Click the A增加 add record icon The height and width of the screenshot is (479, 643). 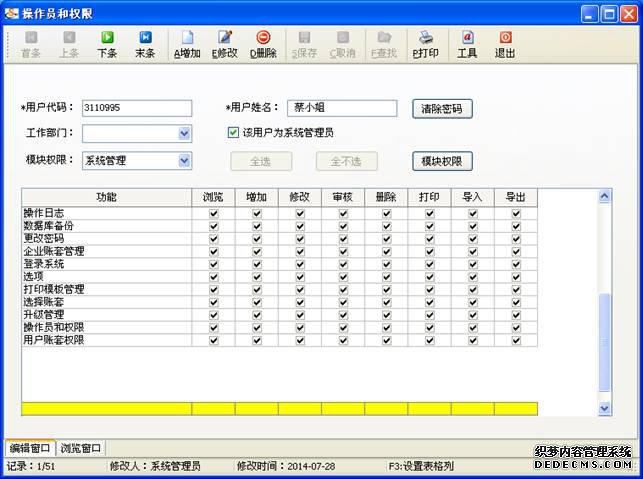point(187,44)
